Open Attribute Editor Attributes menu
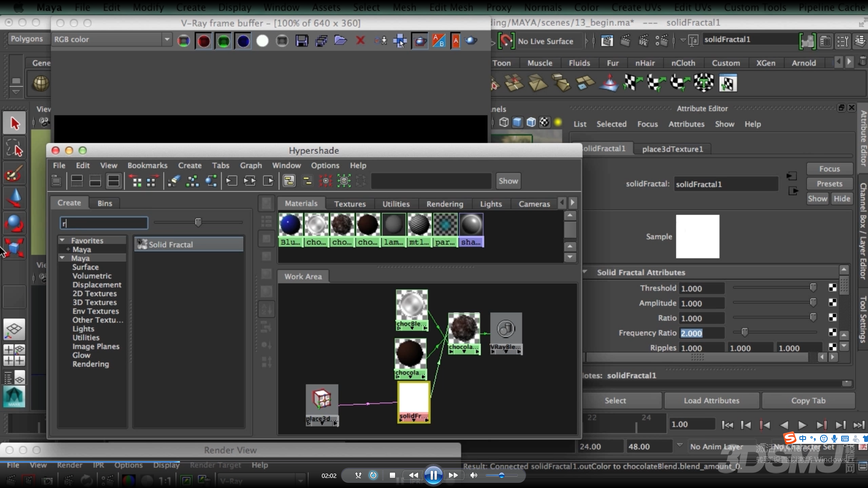This screenshot has width=868, height=488. tap(687, 124)
